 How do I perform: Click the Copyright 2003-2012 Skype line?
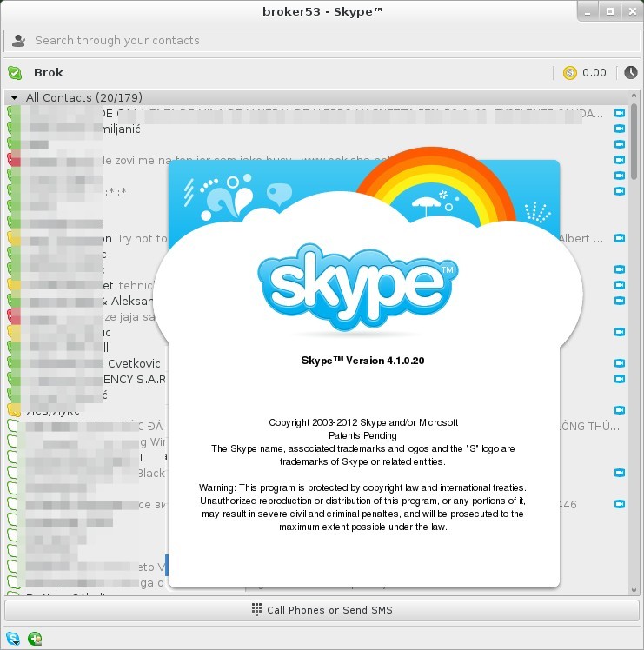[363, 422]
